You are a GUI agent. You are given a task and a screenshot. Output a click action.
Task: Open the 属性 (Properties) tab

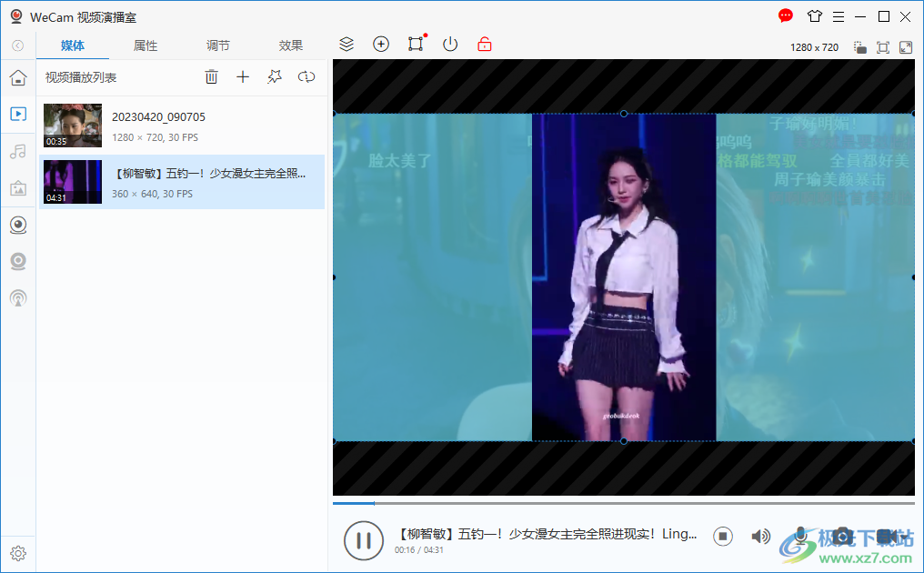coord(145,45)
